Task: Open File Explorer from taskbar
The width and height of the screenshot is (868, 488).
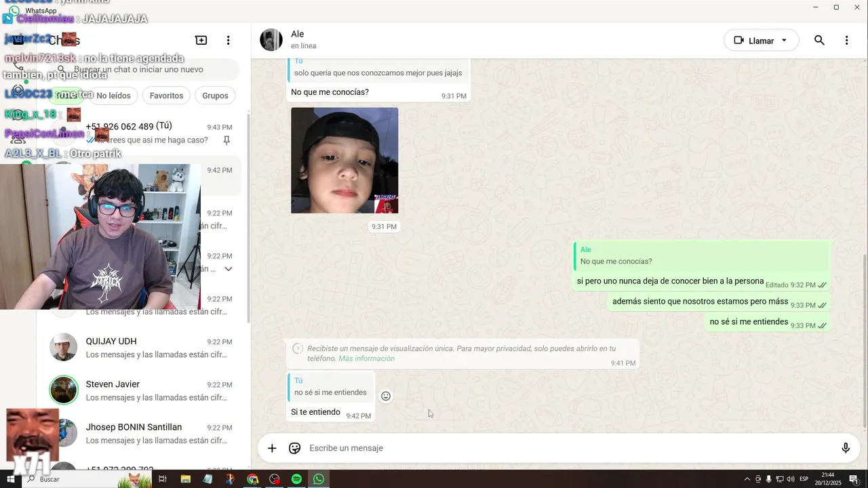Action: (185, 479)
